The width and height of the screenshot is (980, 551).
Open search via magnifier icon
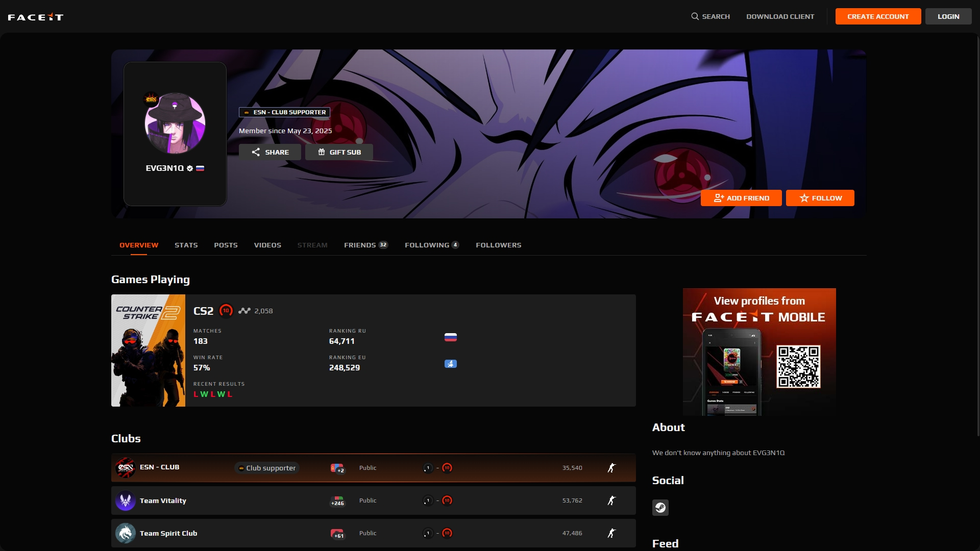[x=695, y=16]
